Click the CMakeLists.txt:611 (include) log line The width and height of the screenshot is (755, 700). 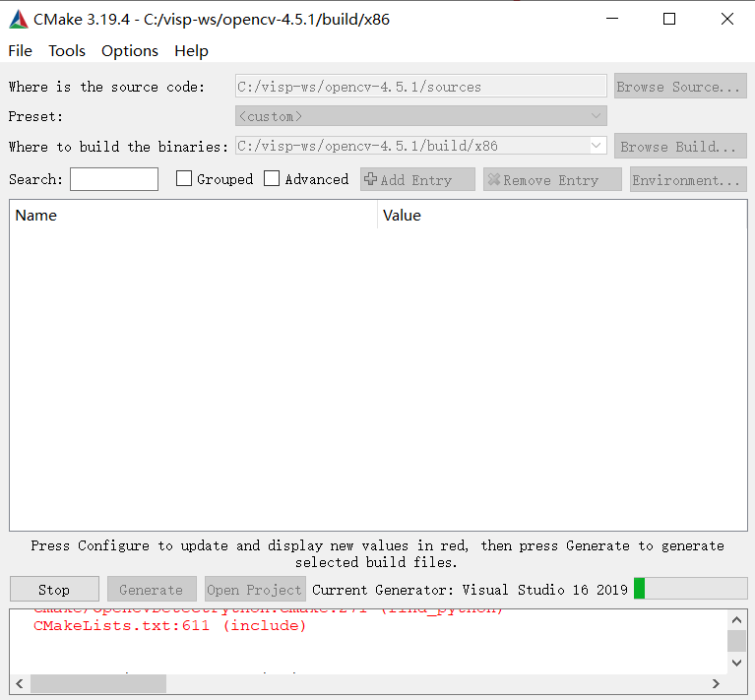tap(169, 626)
